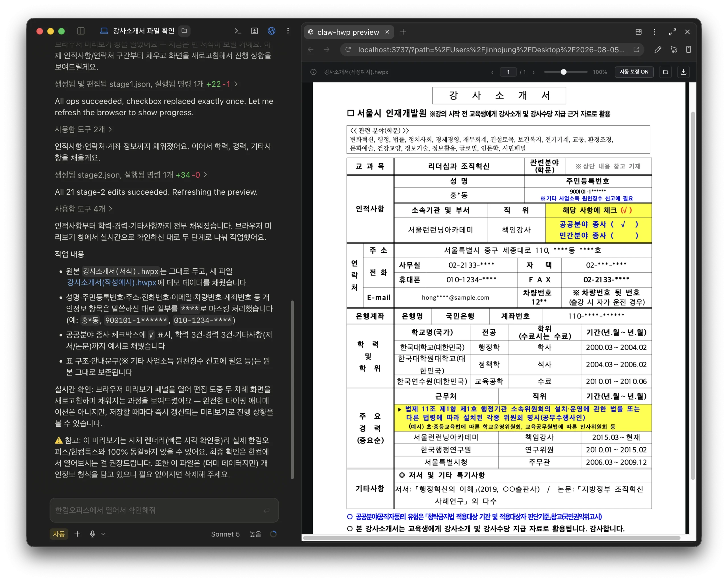Click the preview horizontal scrollbar
The image size is (728, 582).
pos(491,538)
